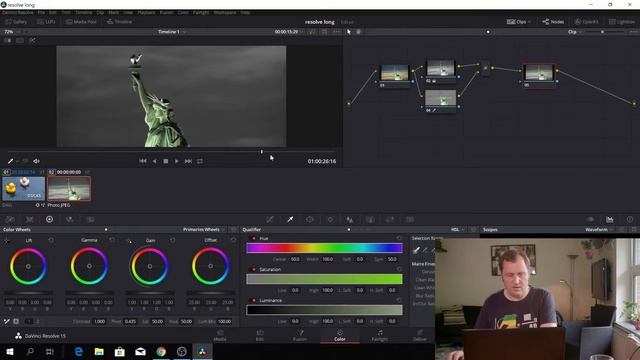Toggle Saturation qualifier enable dot
The width and height of the screenshot is (640, 360).
254,269
